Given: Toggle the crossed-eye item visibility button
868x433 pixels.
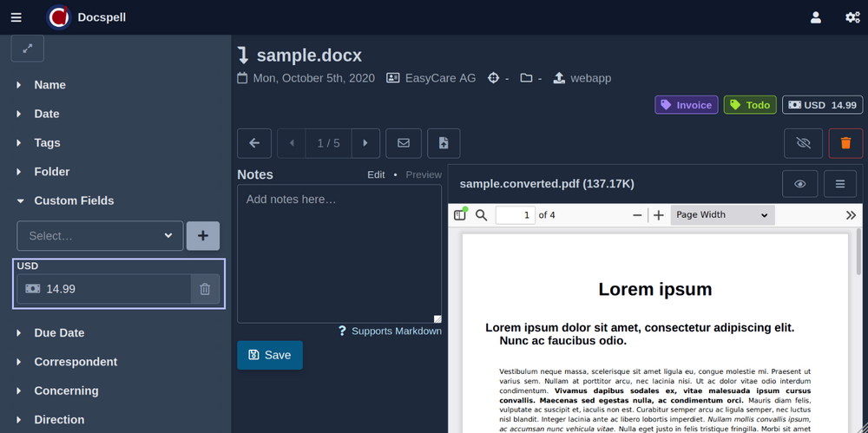Looking at the screenshot, I should pyautogui.click(x=803, y=143).
